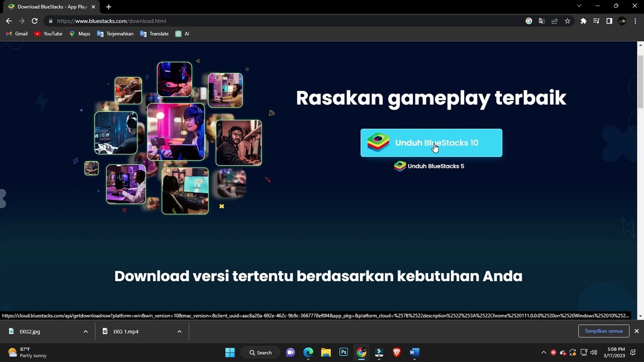Open the AI bookmark
The width and height of the screenshot is (644, 362).
click(182, 34)
